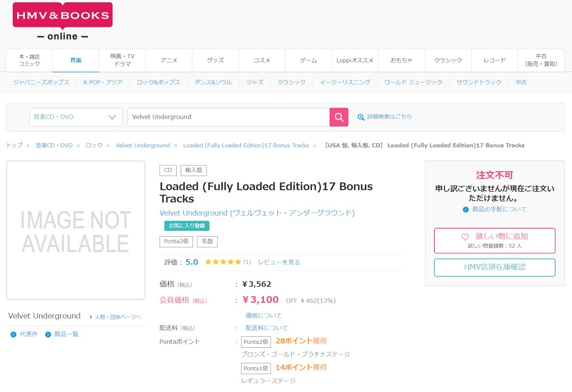Switch to the ゲーム tab
The image size is (572, 392).
(x=308, y=60)
